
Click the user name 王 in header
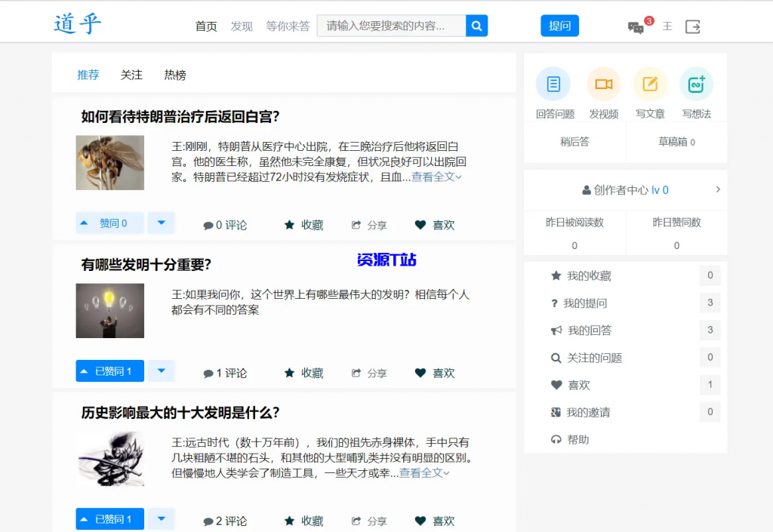click(667, 26)
